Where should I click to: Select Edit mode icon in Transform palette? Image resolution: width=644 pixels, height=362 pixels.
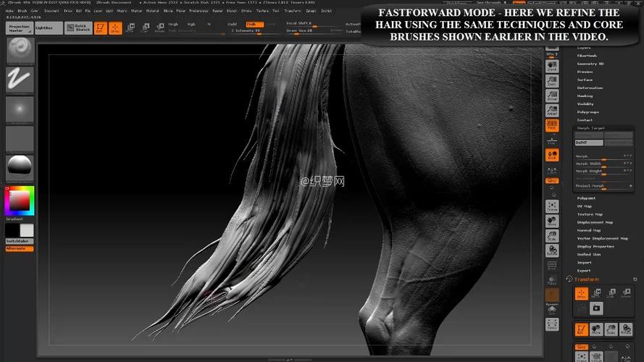click(x=581, y=329)
